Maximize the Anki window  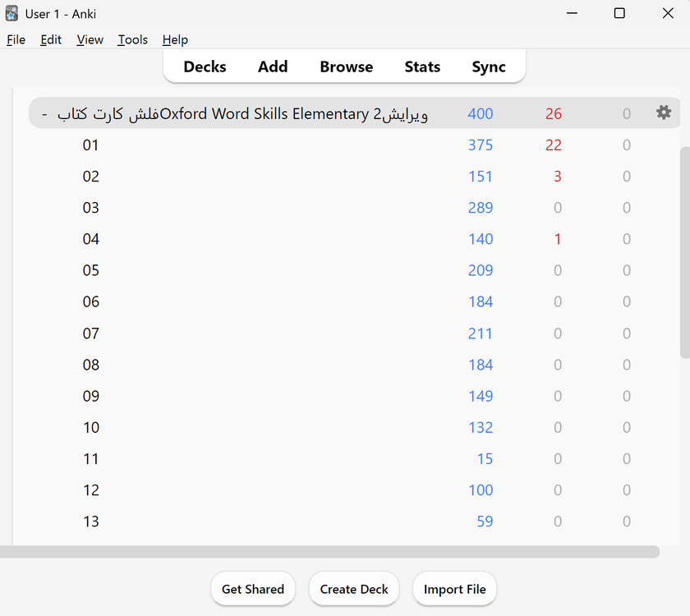coord(619,13)
